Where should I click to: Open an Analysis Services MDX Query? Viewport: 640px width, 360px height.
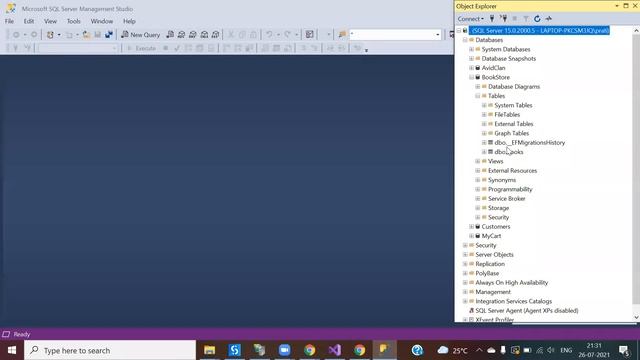coord(181,35)
